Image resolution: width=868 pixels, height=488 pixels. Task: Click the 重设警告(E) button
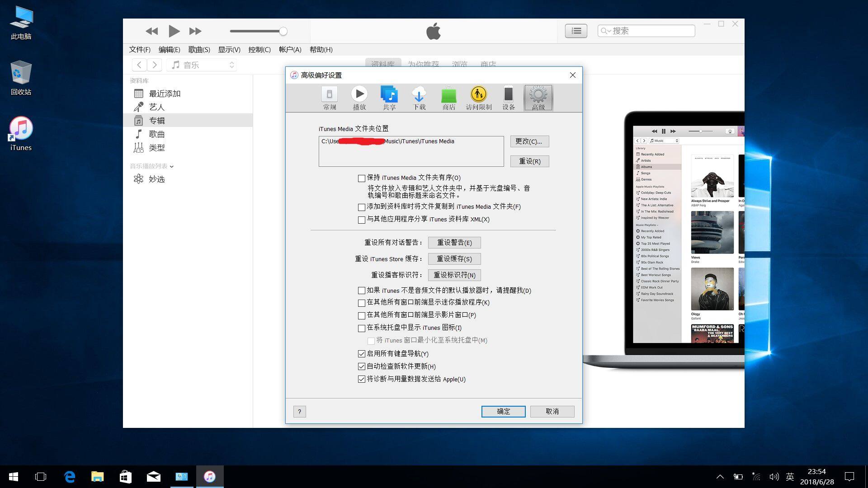454,243
